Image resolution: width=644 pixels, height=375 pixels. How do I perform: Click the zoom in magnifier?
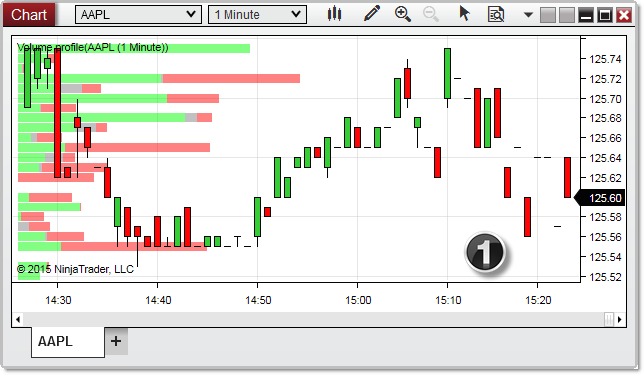point(402,14)
